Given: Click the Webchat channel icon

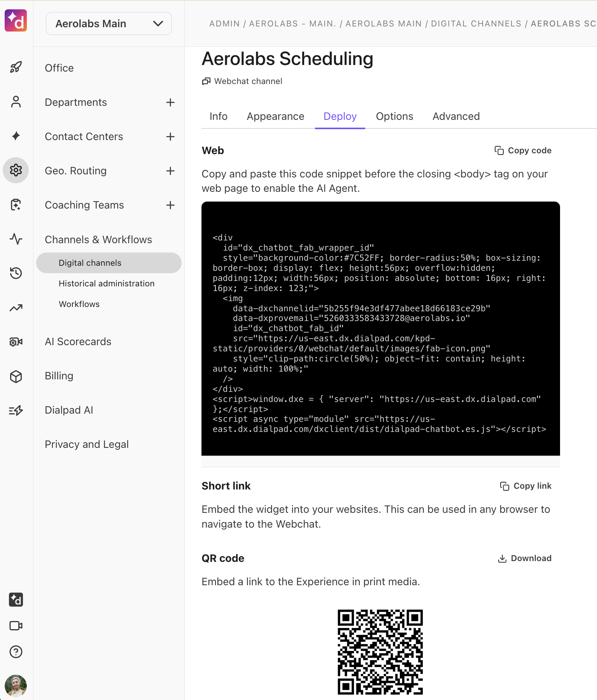Looking at the screenshot, I should 206,81.
